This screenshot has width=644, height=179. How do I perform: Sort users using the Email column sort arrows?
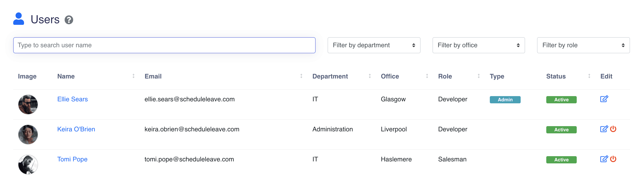tap(301, 76)
